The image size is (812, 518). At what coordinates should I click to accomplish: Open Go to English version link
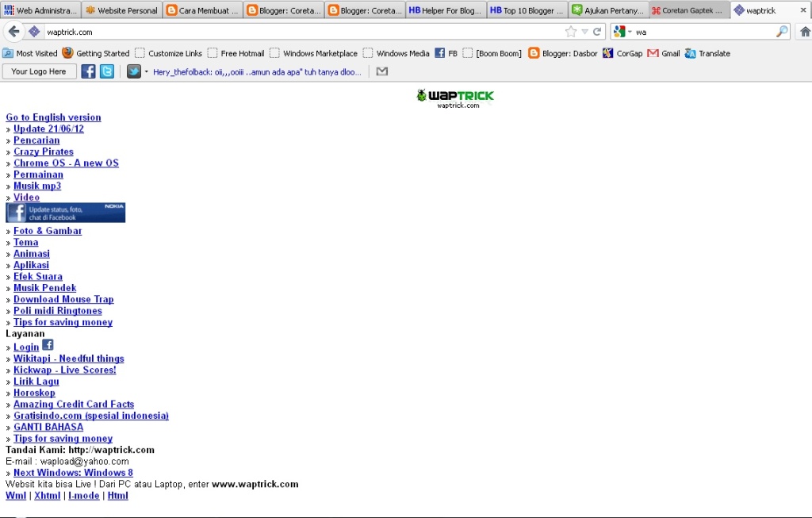(x=53, y=117)
